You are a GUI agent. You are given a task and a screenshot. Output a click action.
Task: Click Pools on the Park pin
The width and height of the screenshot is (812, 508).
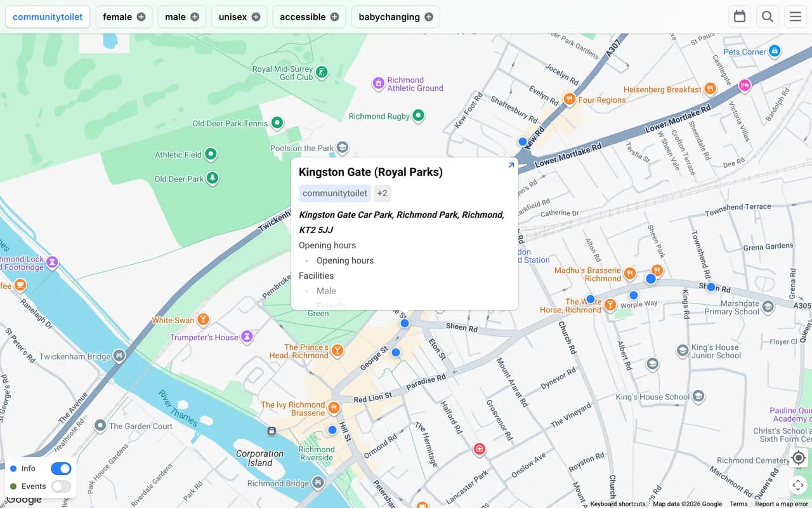[x=343, y=148]
